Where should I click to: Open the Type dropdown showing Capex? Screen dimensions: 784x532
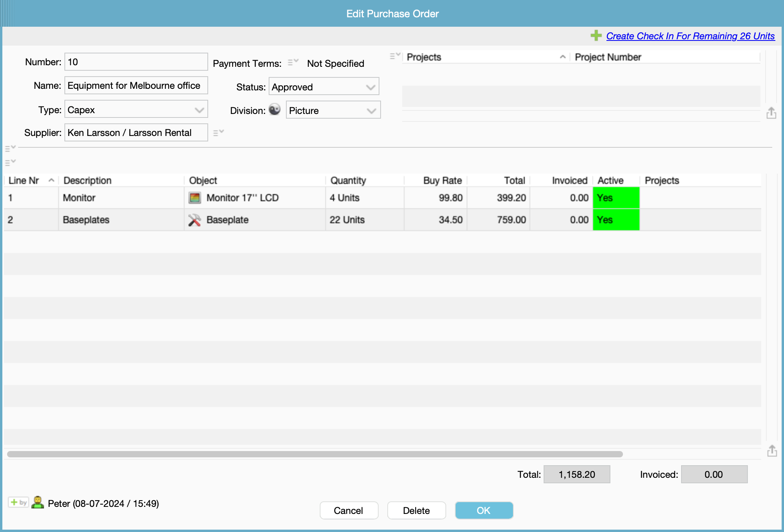click(136, 110)
